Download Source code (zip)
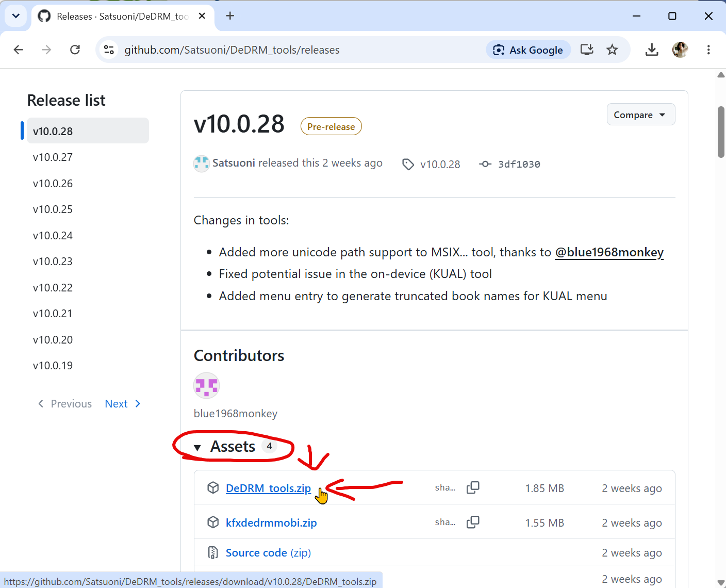 268,553
